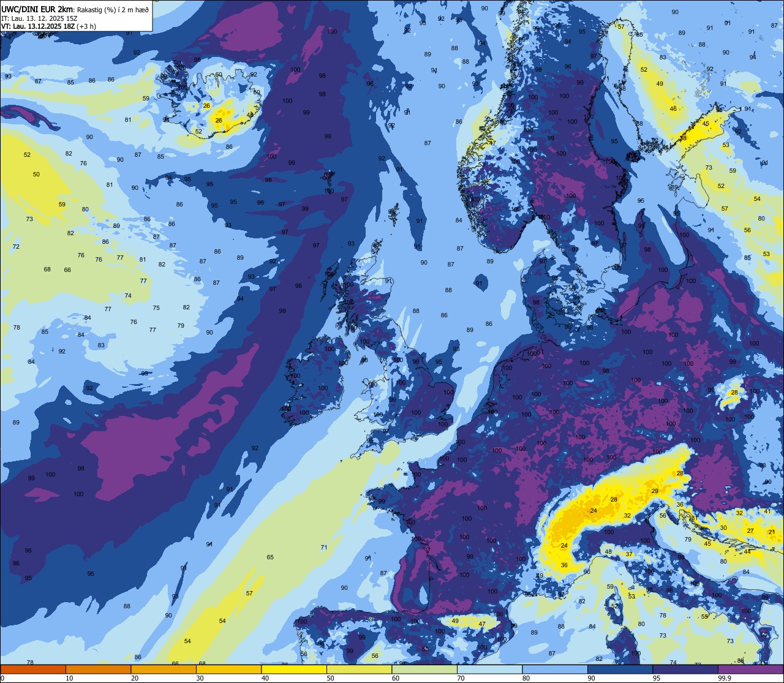Click the purple legend swatch above 99.9

click(x=750, y=670)
